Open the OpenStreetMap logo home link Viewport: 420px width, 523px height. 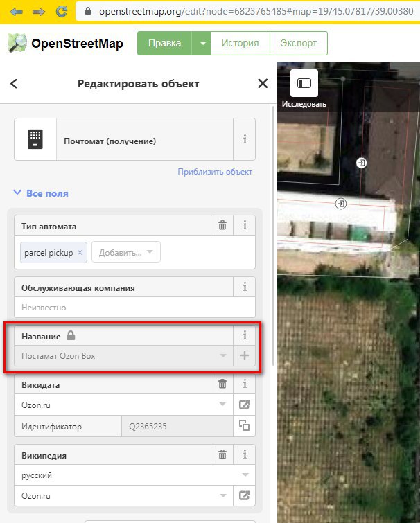(65, 44)
